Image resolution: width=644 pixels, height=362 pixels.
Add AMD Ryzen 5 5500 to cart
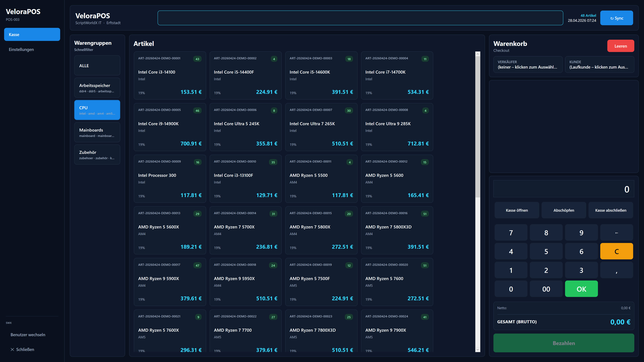[x=321, y=179]
